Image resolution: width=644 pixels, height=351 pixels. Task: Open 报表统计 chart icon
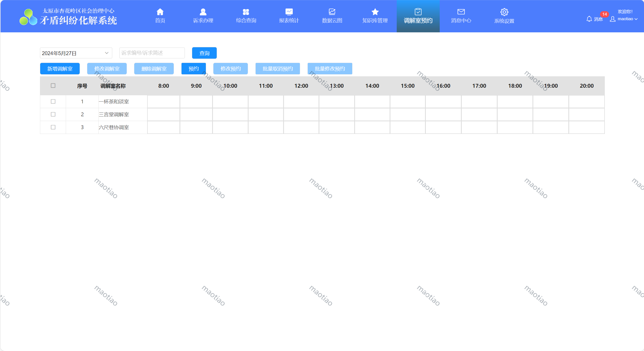289,12
